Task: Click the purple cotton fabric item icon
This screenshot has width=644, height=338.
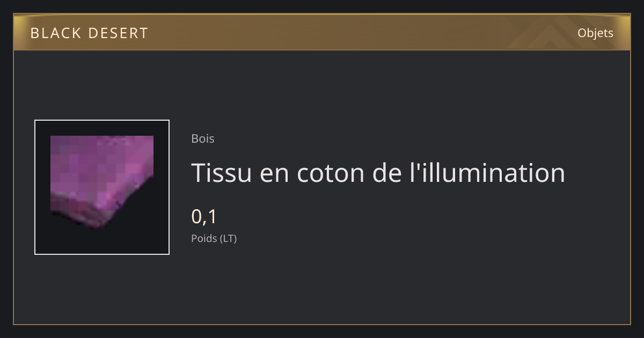Action: pyautogui.click(x=102, y=181)
